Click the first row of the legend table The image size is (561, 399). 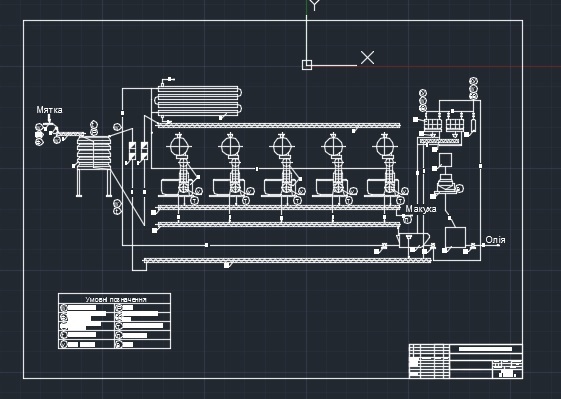(x=114, y=307)
